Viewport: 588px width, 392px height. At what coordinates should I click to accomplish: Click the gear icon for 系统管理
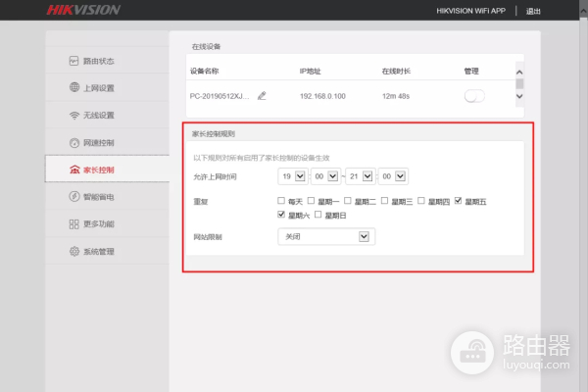[73, 252]
